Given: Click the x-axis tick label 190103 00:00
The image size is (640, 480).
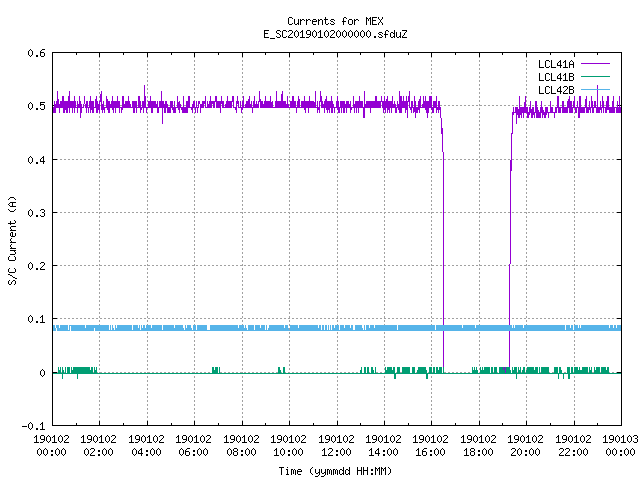Looking at the screenshot, I should (x=620, y=445).
